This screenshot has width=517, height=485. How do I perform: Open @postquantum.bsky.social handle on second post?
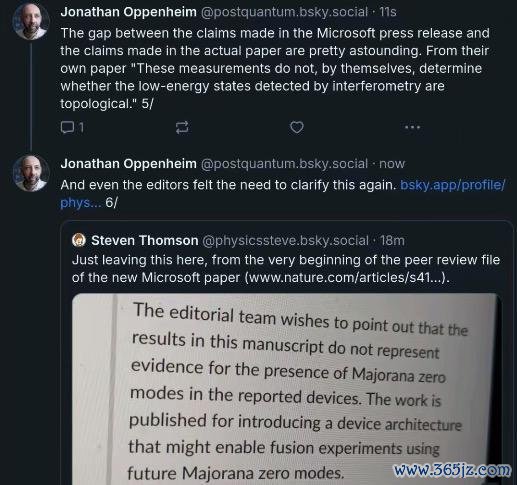click(x=284, y=164)
